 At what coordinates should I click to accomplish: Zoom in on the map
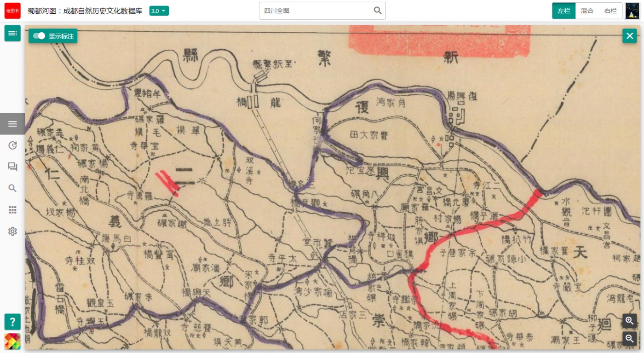tap(630, 320)
